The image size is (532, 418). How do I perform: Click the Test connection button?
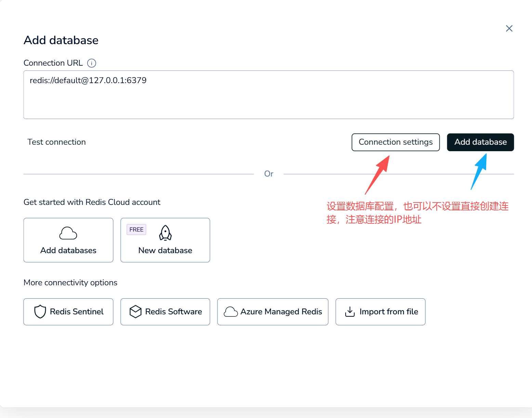tap(56, 142)
